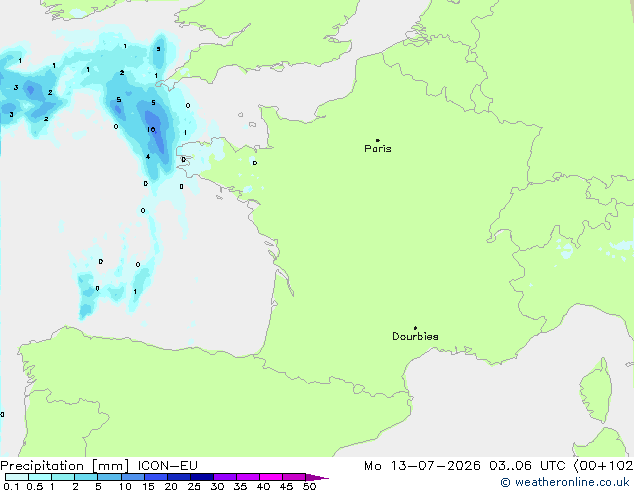Image resolution: width=634 pixels, height=490 pixels.
Task: Click the "Precipitation [mm]" title text
Action: point(65,466)
